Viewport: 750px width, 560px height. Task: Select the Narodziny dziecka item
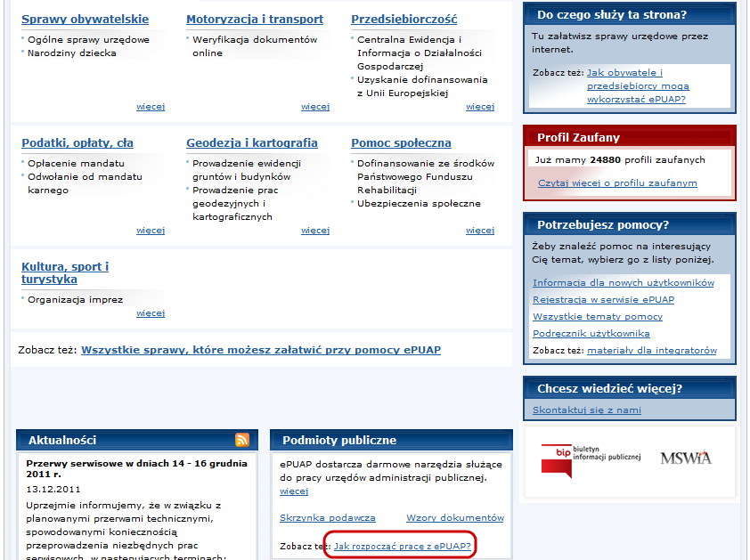72,53
